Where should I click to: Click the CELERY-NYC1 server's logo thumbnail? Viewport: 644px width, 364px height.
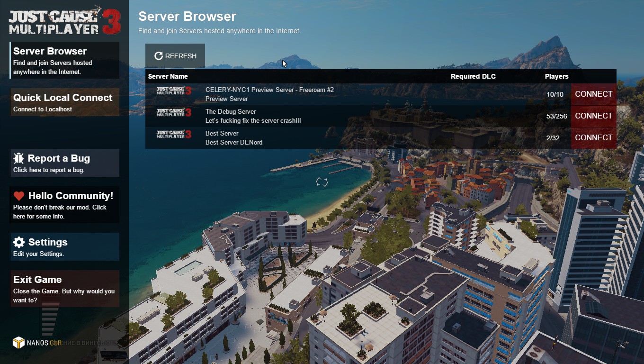click(x=174, y=91)
